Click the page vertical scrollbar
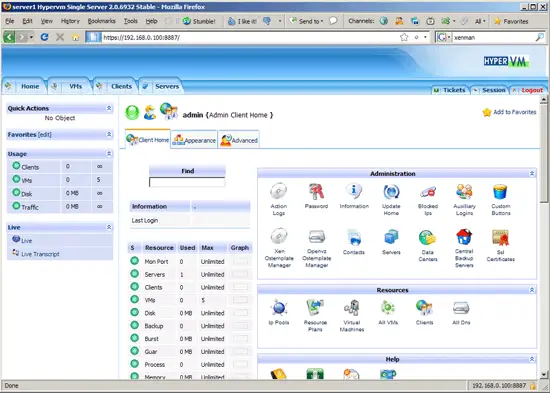The image size is (550, 393). pyautogui.click(x=544, y=237)
